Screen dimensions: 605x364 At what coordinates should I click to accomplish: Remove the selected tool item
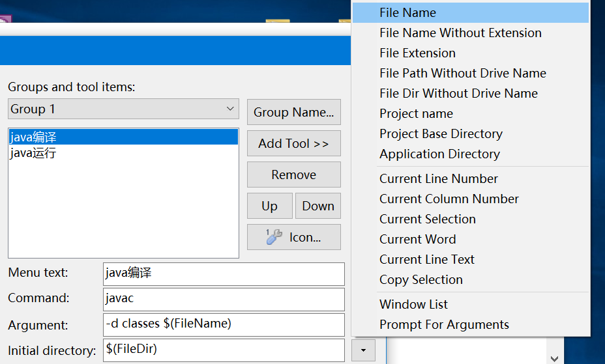pos(293,175)
